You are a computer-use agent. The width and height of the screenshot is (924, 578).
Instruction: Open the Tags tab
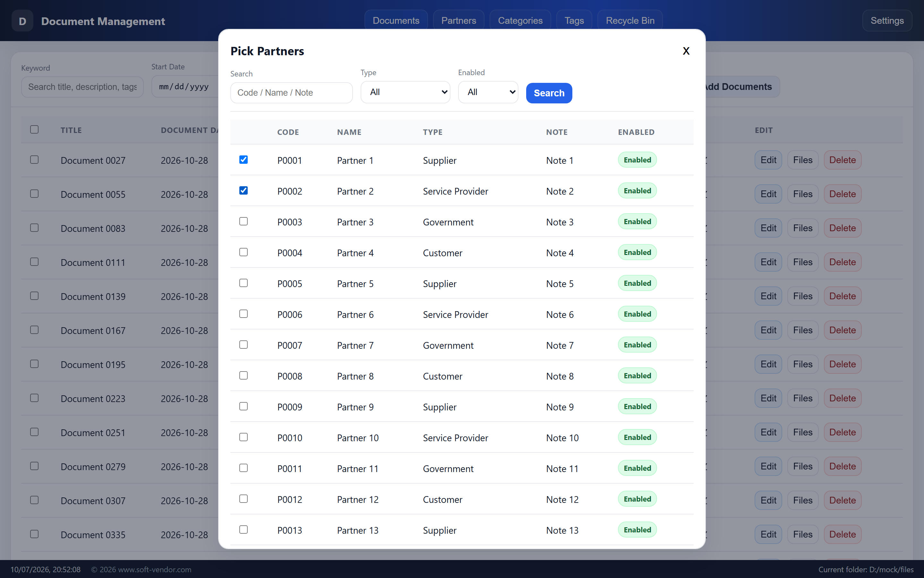[x=574, y=21]
